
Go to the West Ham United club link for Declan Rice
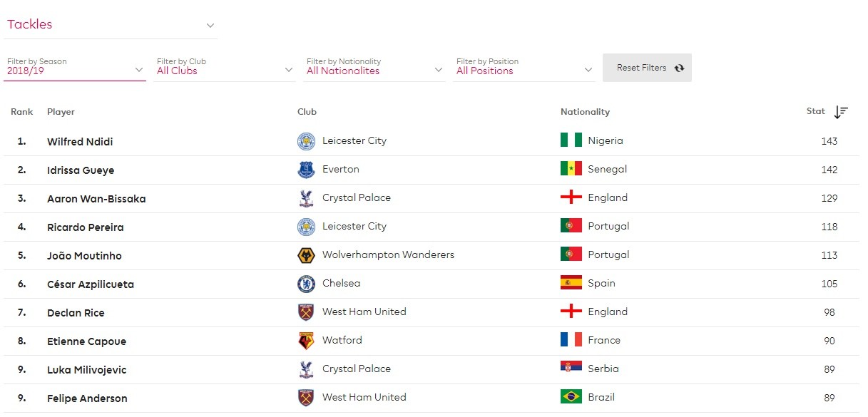[x=364, y=312]
